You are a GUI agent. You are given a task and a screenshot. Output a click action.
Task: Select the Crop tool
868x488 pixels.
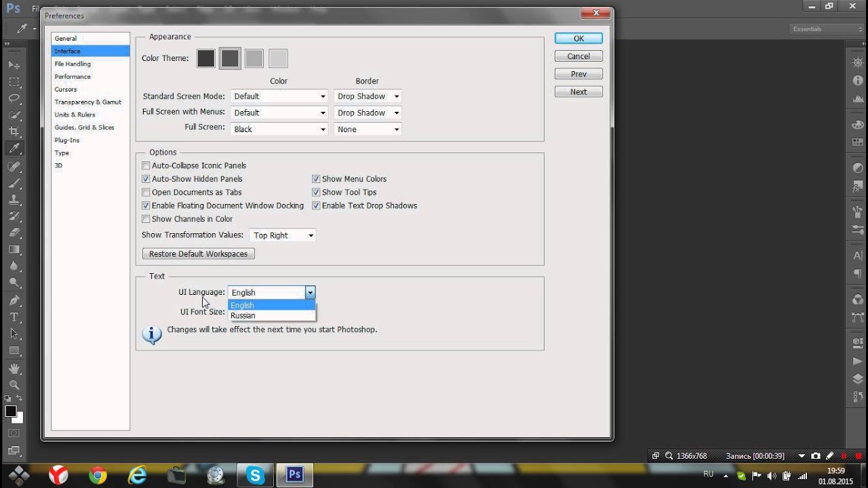pos(14,131)
